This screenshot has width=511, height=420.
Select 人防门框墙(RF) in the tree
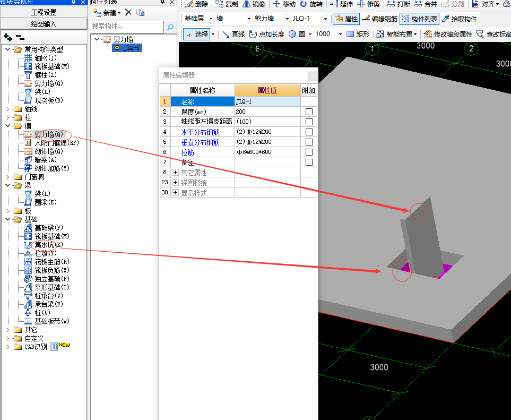click(x=57, y=143)
